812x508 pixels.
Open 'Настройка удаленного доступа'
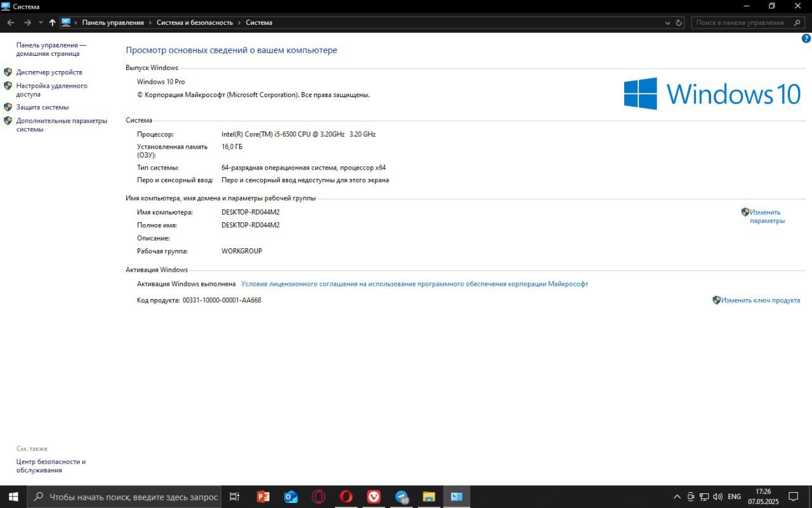coord(52,90)
